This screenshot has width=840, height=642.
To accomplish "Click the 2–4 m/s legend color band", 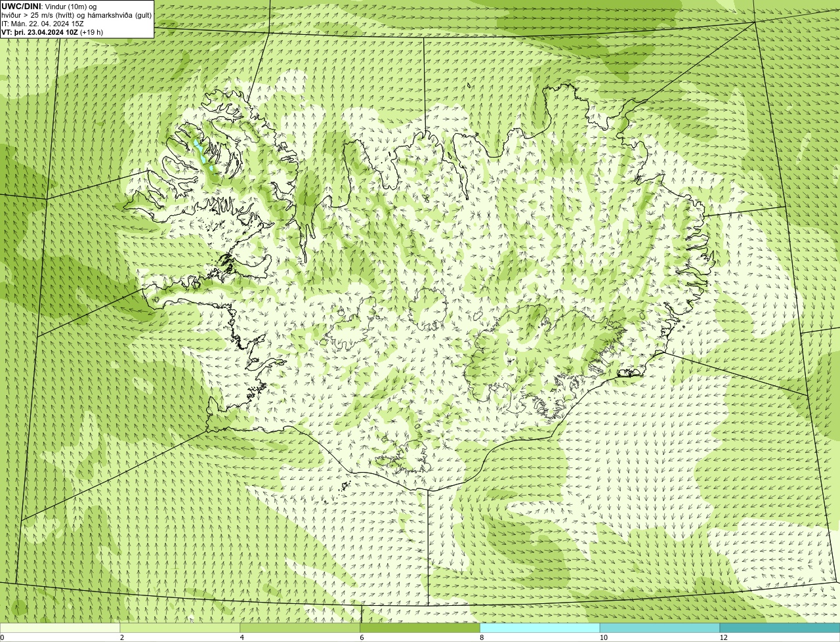I will pyautogui.click(x=180, y=628).
